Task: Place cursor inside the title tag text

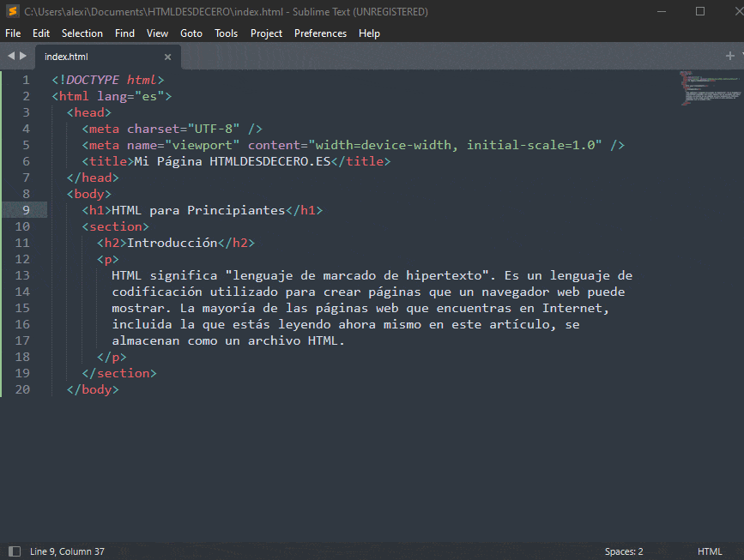Action: pyautogui.click(x=240, y=160)
